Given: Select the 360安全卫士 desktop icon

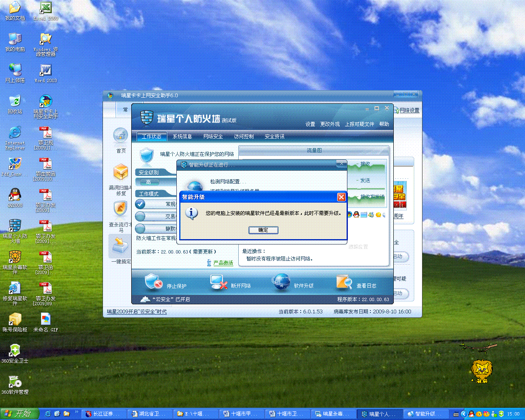Looking at the screenshot, I should (x=15, y=354).
